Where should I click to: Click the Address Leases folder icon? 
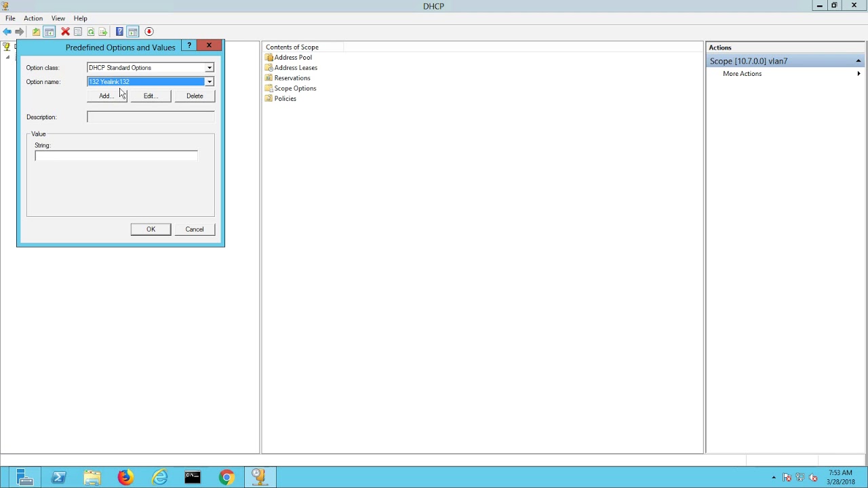[x=269, y=68]
